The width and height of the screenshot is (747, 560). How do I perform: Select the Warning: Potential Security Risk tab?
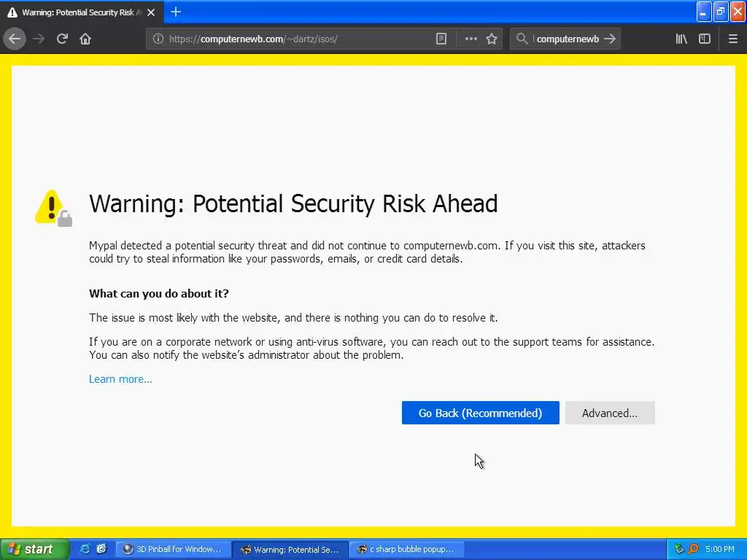tap(82, 12)
